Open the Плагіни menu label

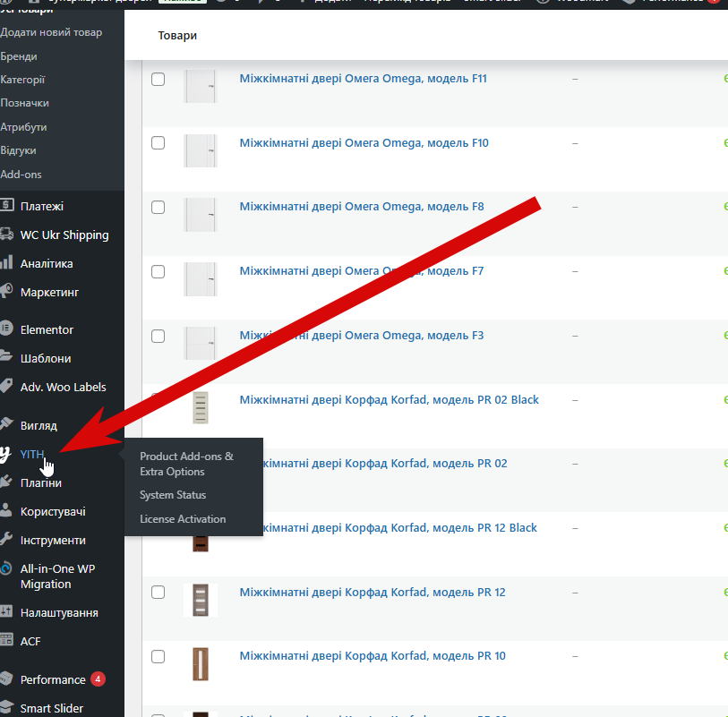coord(41,483)
